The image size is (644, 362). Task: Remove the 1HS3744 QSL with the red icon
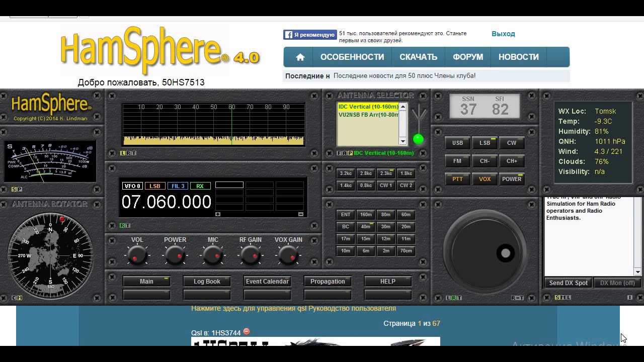click(x=247, y=331)
